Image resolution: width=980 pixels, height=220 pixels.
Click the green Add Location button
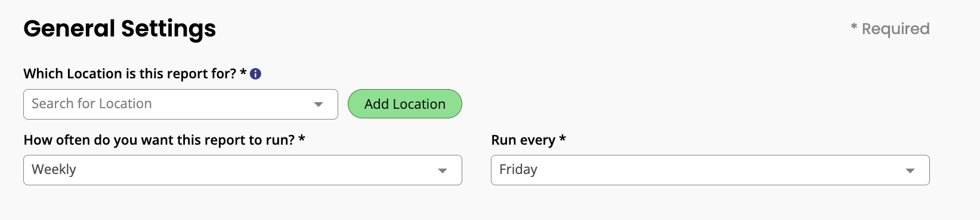coord(404,104)
